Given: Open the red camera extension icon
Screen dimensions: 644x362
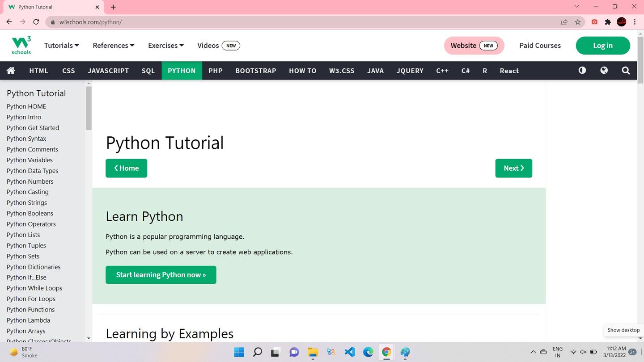Looking at the screenshot, I should coord(594,22).
